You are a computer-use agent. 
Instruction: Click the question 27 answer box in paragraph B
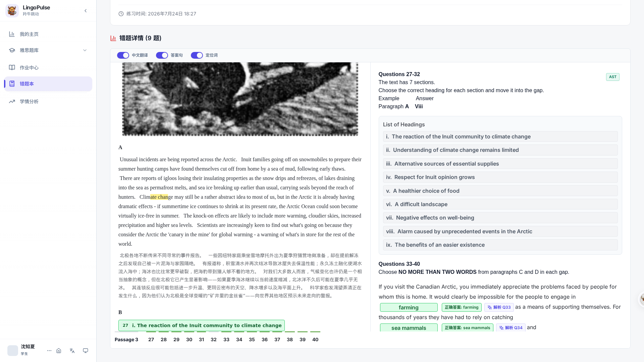pyautogui.click(x=201, y=325)
